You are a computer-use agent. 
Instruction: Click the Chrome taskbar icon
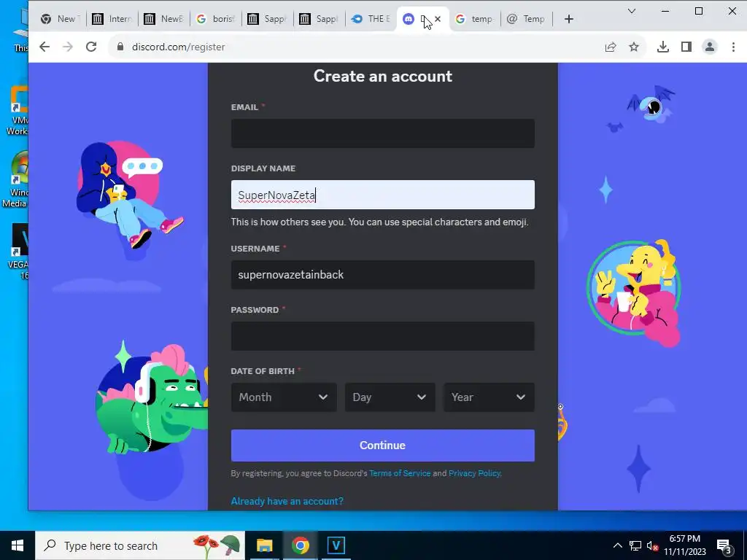coord(300,545)
